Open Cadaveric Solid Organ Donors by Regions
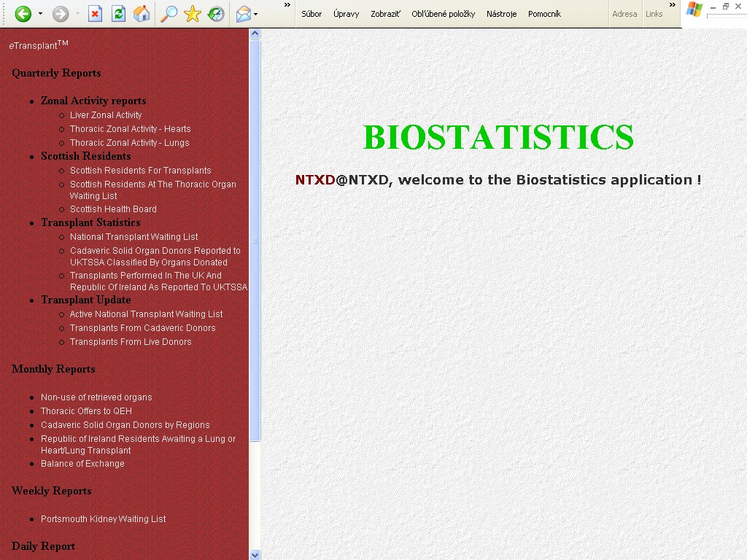747x560 pixels. [x=125, y=424]
